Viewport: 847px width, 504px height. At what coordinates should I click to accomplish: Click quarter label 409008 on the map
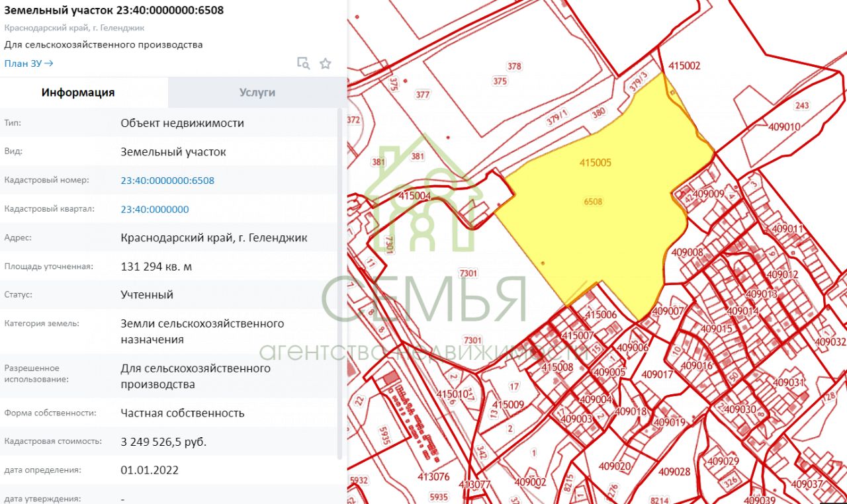coord(687,252)
